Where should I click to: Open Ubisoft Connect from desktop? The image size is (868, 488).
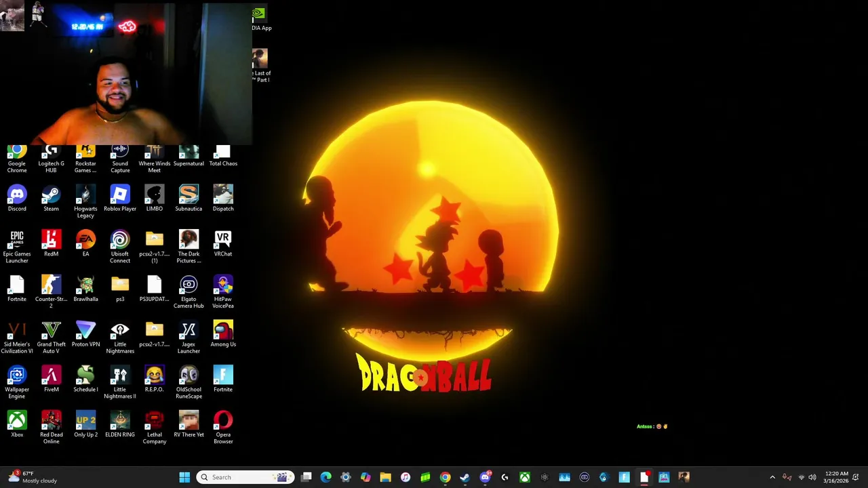(x=120, y=247)
